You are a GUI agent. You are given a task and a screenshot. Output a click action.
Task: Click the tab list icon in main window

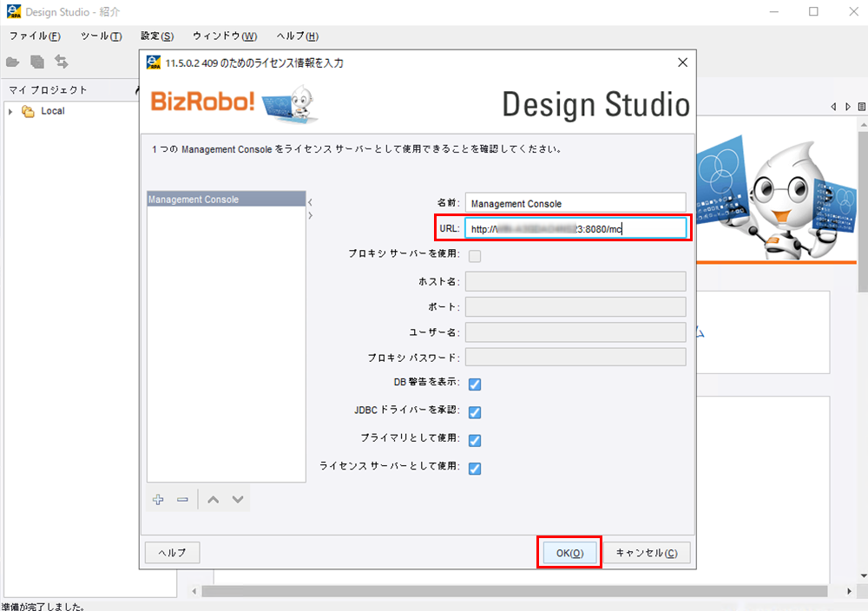click(x=861, y=106)
